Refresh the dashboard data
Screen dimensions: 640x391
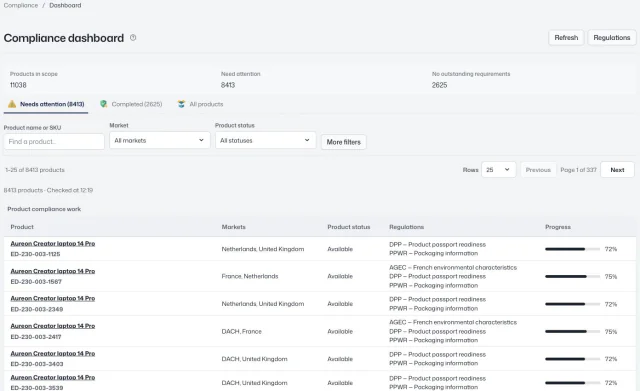click(566, 38)
